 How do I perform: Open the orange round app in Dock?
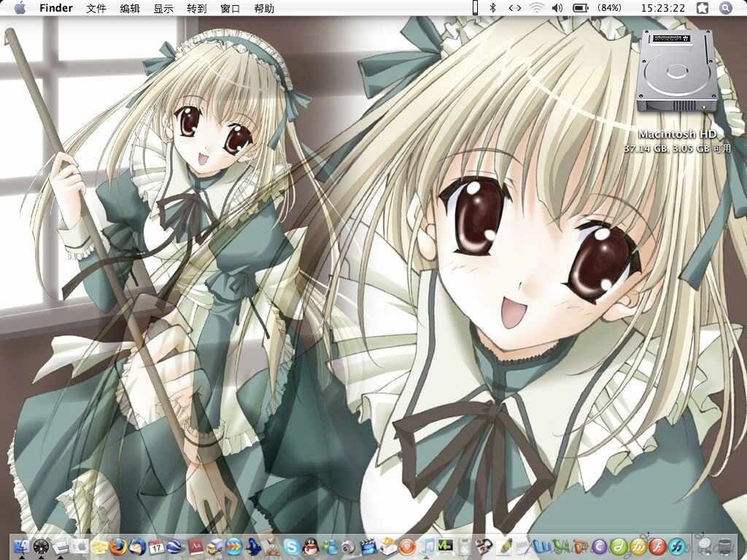[x=407, y=547]
